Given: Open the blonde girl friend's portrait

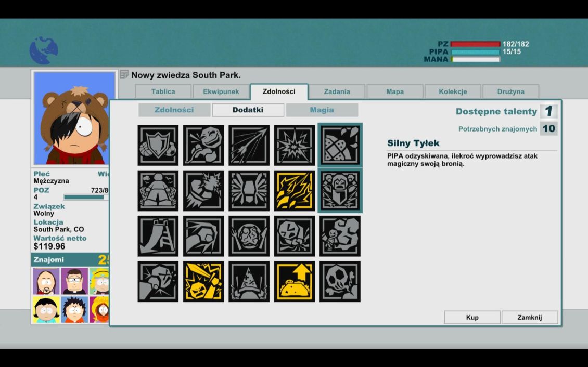Looking at the screenshot, I should tap(99, 281).
